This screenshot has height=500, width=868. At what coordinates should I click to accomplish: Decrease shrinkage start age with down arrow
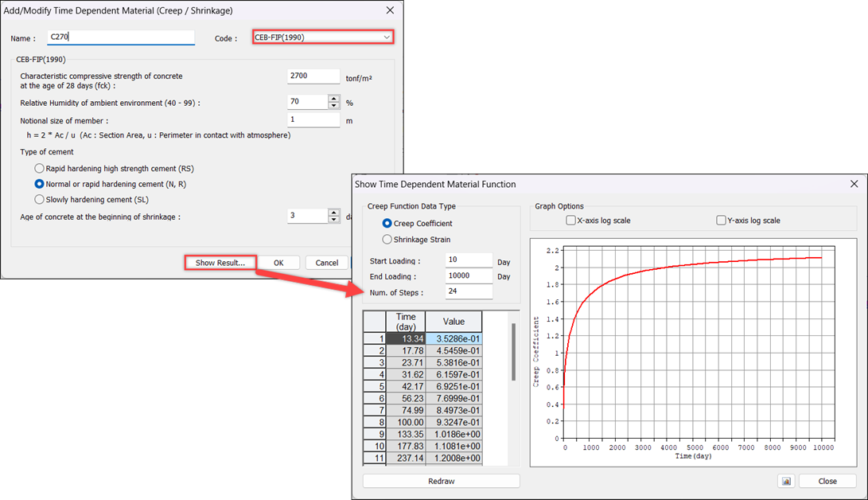[x=334, y=219]
